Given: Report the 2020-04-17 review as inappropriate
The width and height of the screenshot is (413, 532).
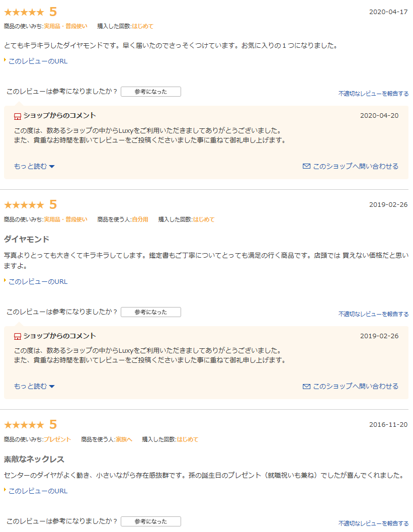Looking at the screenshot, I should [373, 94].
